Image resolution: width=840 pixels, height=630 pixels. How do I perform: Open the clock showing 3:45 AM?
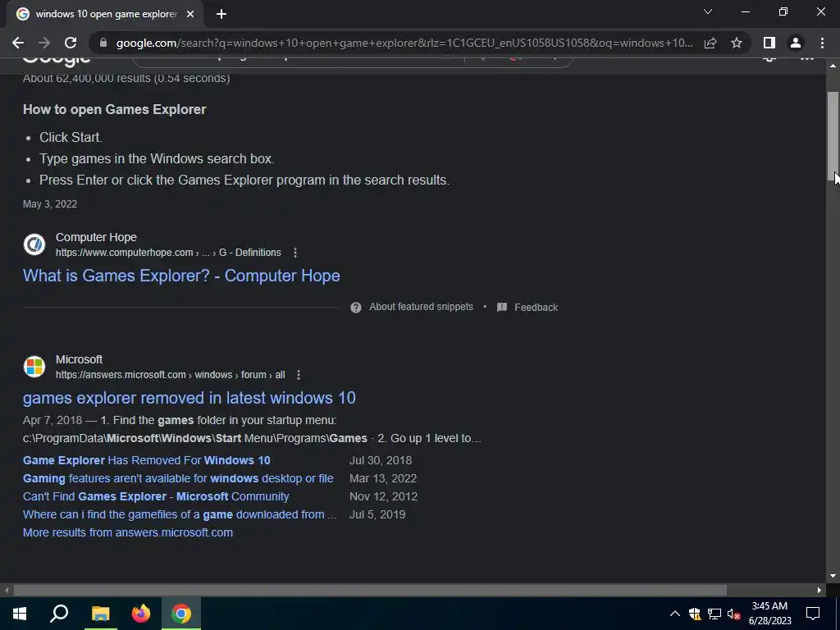(769, 614)
